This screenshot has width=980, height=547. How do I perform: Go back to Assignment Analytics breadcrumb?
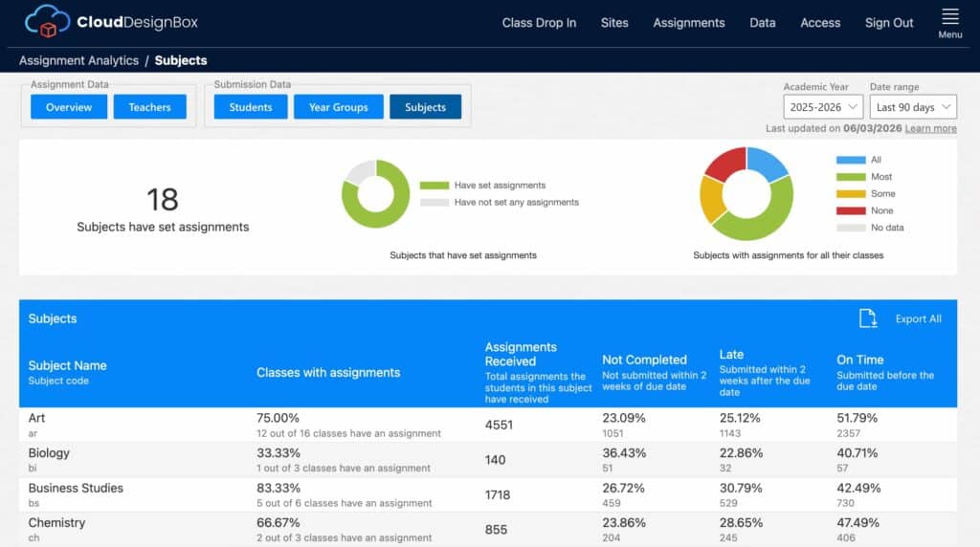point(78,60)
